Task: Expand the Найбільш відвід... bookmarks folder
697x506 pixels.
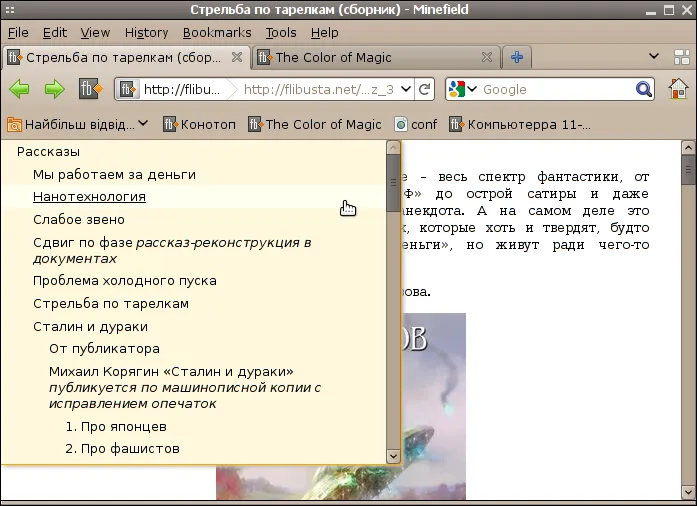Action: pos(77,124)
